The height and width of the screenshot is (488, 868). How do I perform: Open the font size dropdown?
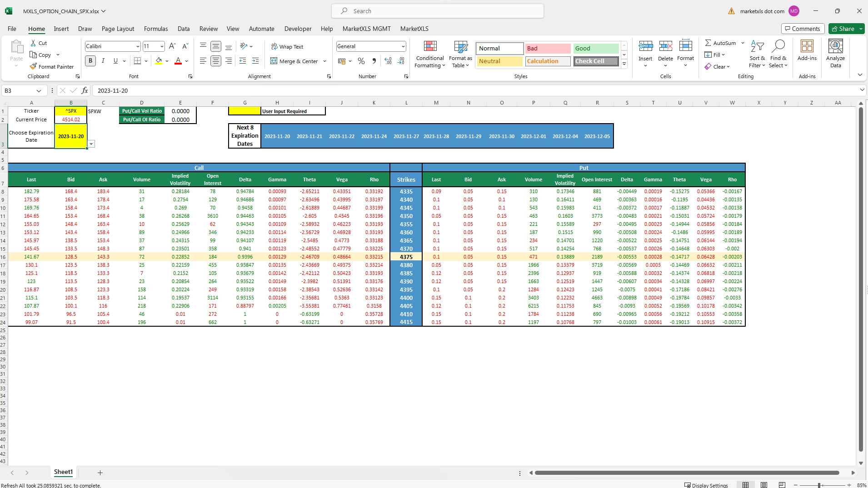pyautogui.click(x=162, y=46)
